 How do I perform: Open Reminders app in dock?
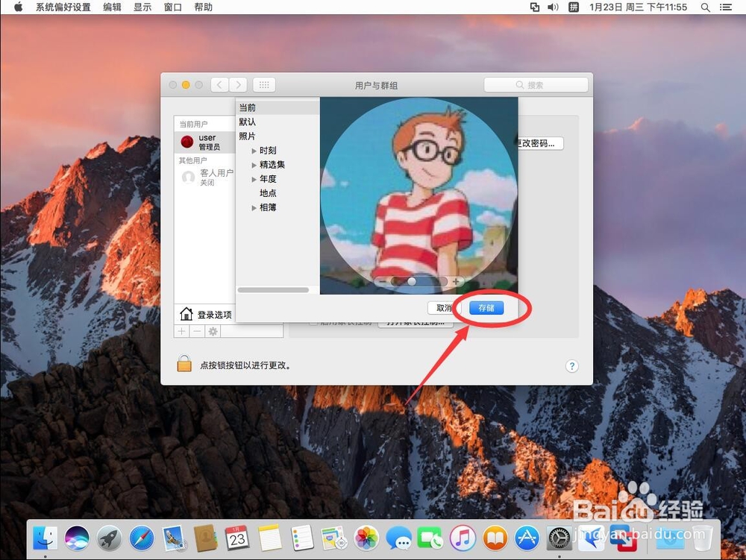[x=302, y=538]
